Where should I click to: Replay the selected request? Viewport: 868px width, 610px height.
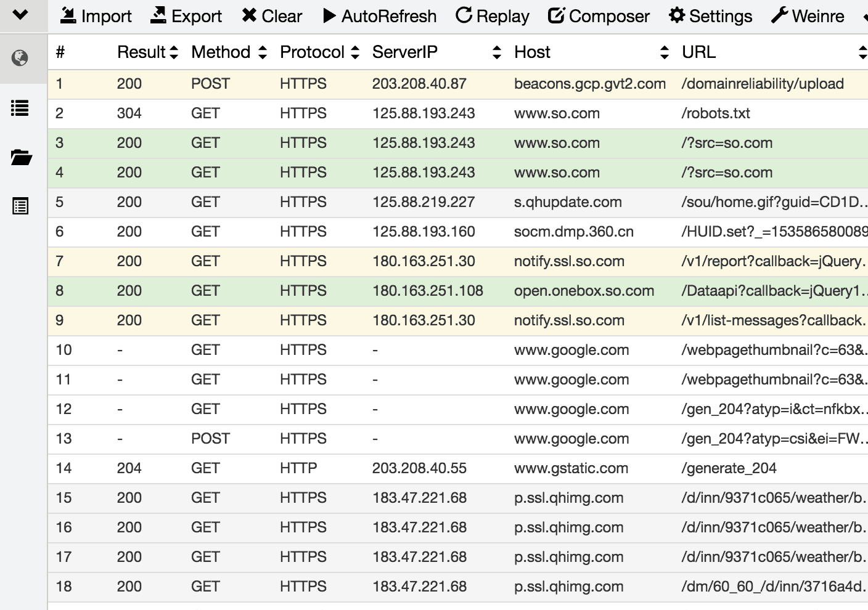[x=493, y=16]
